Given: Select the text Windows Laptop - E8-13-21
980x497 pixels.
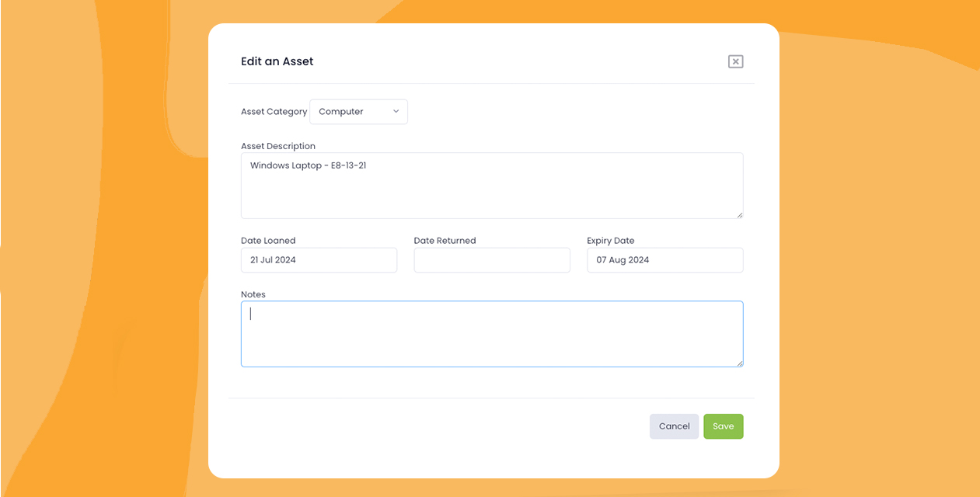Looking at the screenshot, I should click(x=308, y=165).
